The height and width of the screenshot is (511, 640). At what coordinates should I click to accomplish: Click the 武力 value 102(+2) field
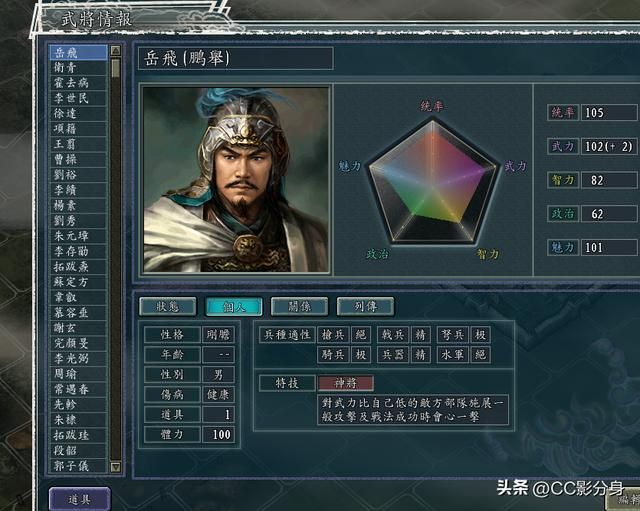pos(609,147)
